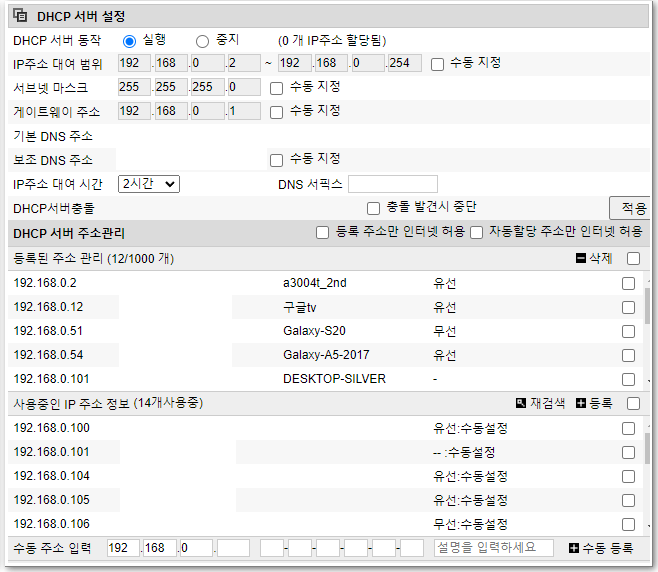Click the 적용 button

tap(631, 208)
